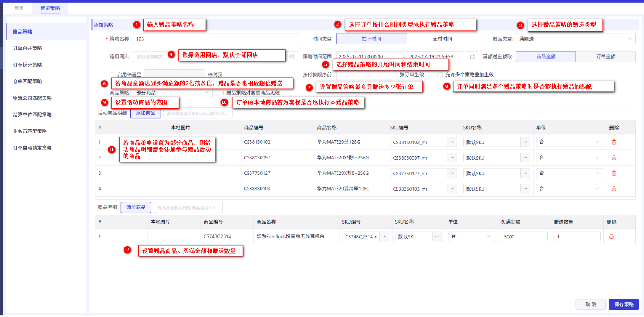Focus 策略名称 field containing 123
The height and width of the screenshot is (317, 644).
(215, 39)
